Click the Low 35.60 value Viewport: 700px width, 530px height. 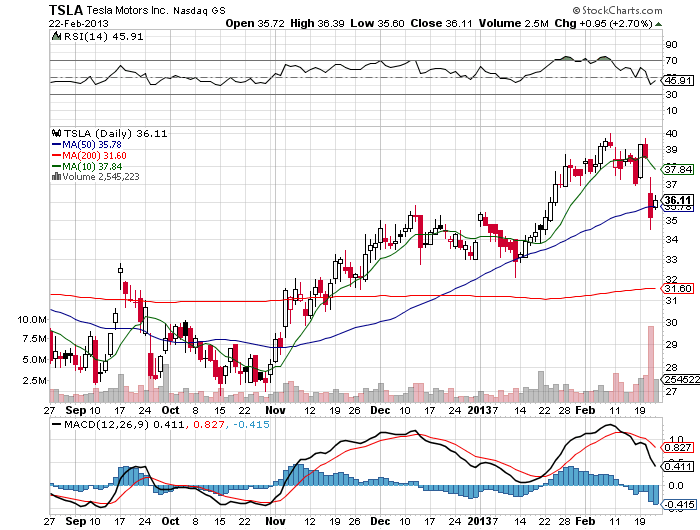(x=377, y=23)
